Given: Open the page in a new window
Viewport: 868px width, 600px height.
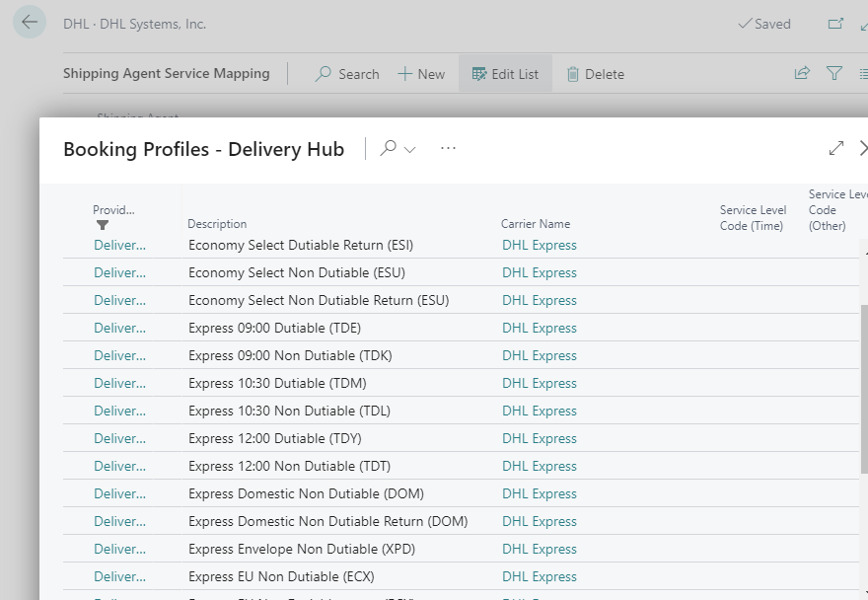Looking at the screenshot, I should pyautogui.click(x=835, y=24).
